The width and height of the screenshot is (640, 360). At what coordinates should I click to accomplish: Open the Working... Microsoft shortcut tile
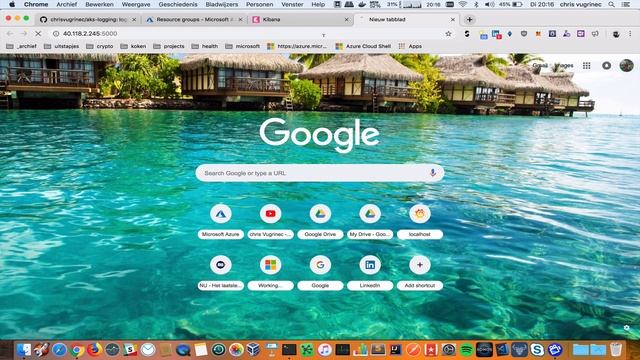coord(270,272)
